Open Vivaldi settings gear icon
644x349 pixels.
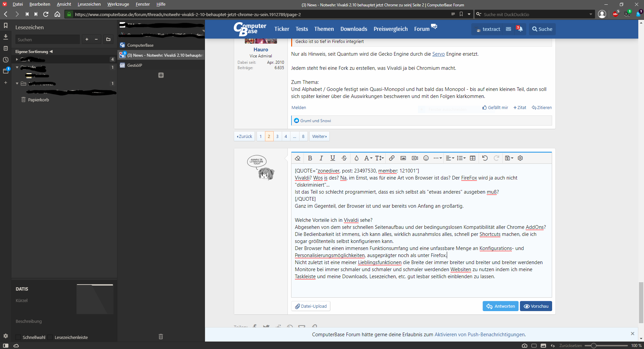(6, 336)
